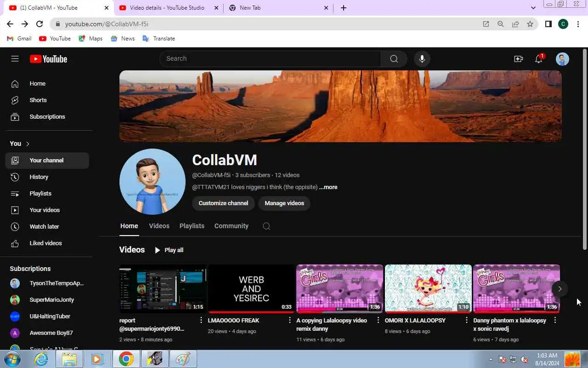This screenshot has height=368, width=588.
Task: Open options menu for LMAOOOOO FREAK video
Action: pos(289,320)
